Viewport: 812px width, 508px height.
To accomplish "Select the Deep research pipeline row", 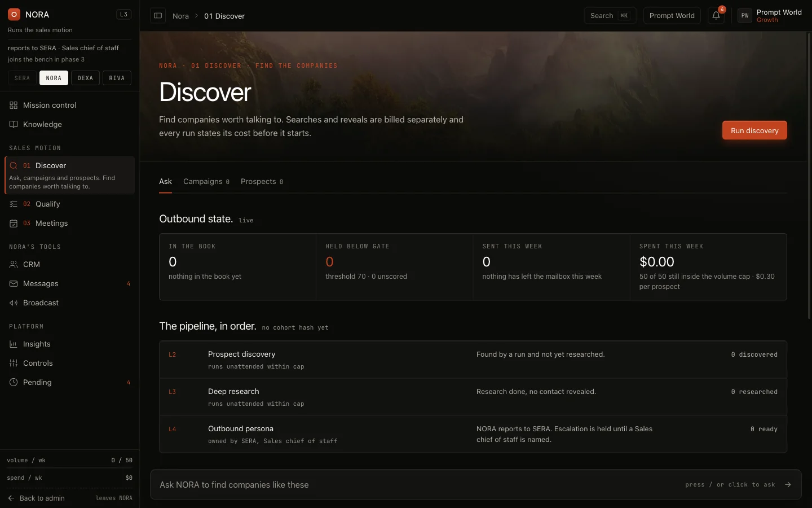I will (473, 397).
